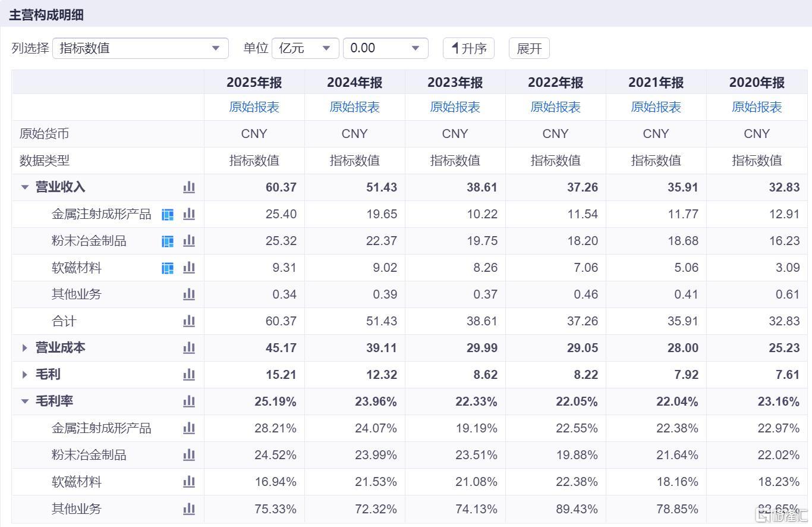Expand the 营业成本 row group
Viewport: 812px width, 527px height.
(25, 348)
